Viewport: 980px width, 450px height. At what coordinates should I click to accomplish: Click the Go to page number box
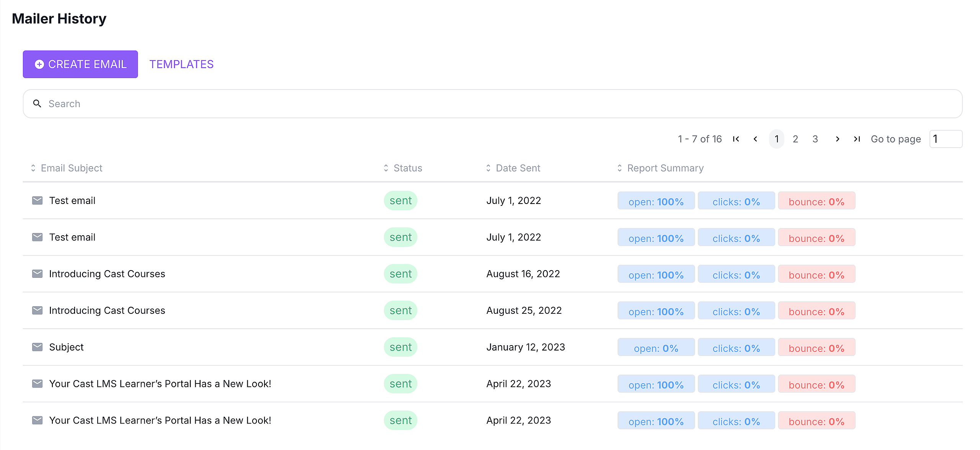pos(946,139)
